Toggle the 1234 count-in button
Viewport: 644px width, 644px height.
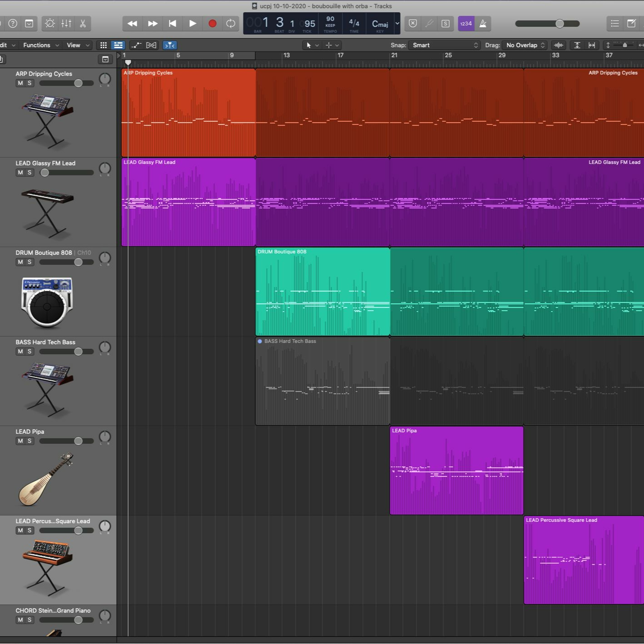[466, 23]
